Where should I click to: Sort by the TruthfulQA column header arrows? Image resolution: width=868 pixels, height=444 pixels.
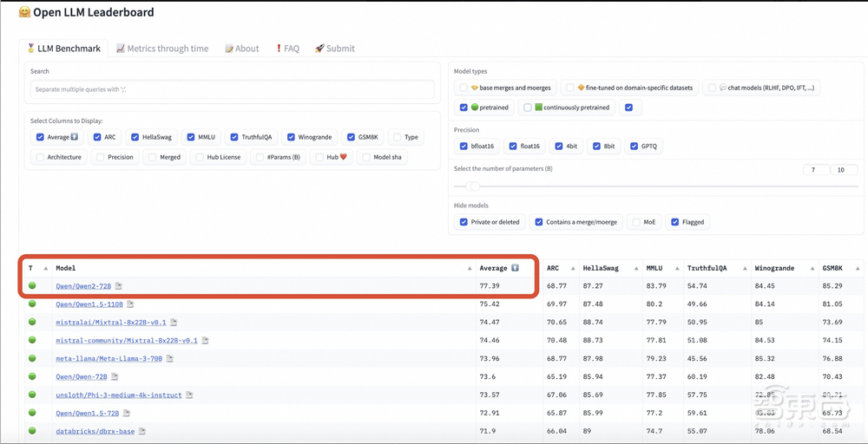coord(743,269)
